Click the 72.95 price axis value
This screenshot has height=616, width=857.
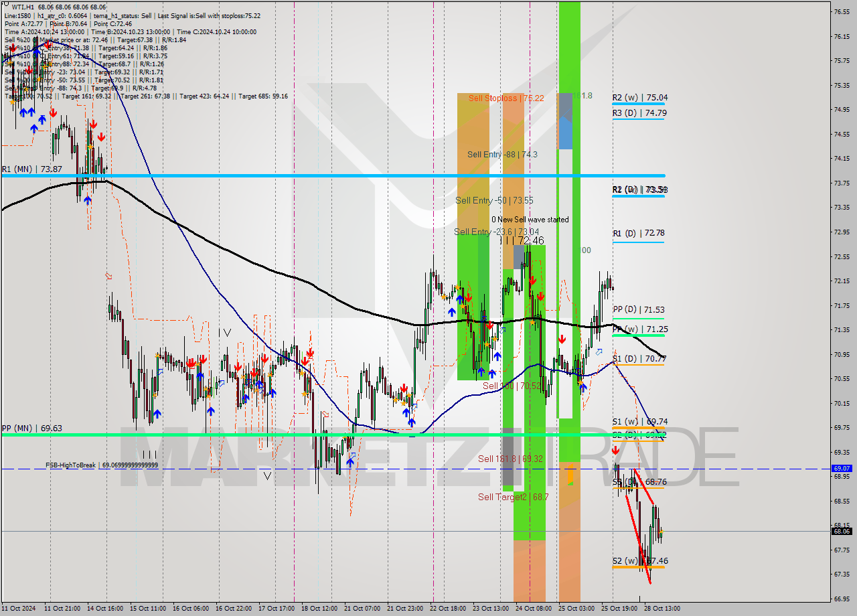[x=842, y=232]
